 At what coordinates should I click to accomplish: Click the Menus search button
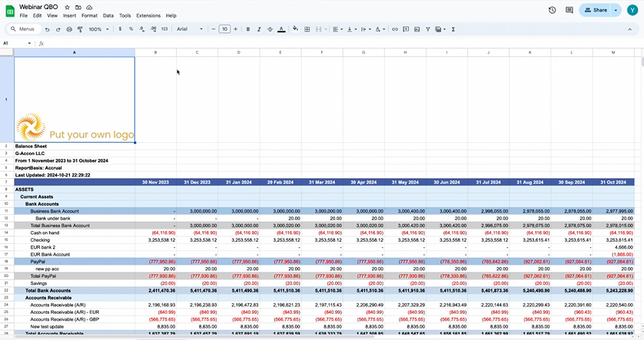tap(22, 29)
